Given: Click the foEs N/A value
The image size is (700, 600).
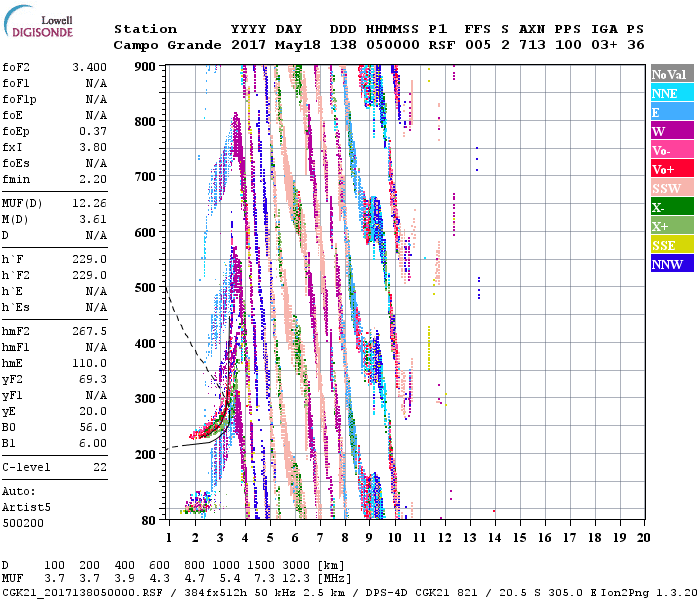Looking at the screenshot, I should tap(96, 163).
